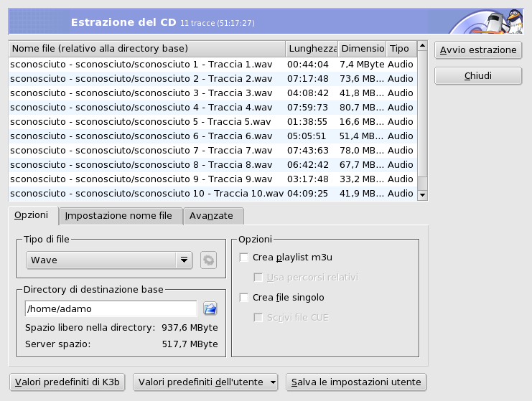Enable Crea playlist m3u checkbox
Screen dimensions: 532x401
click(244, 257)
